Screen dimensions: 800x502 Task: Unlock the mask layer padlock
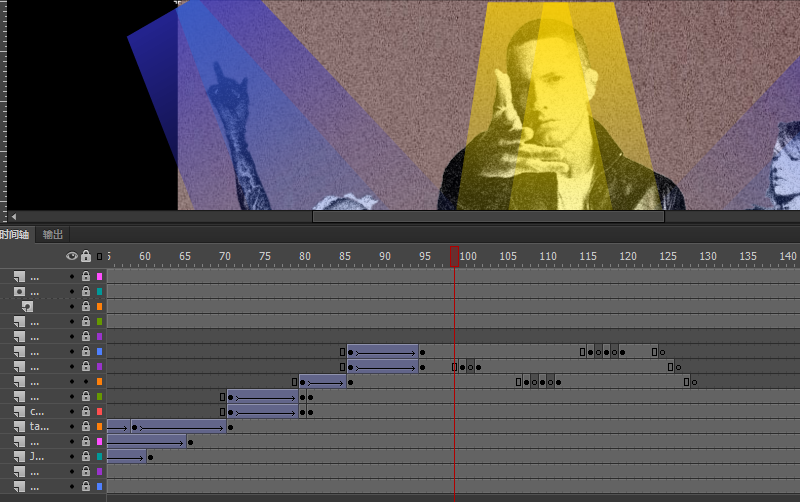[86, 291]
